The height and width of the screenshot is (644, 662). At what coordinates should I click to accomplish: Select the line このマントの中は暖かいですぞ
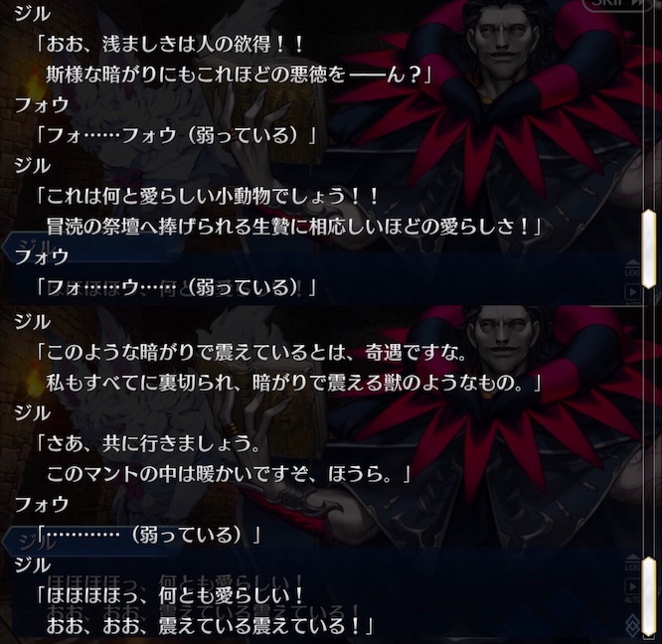click(x=229, y=473)
